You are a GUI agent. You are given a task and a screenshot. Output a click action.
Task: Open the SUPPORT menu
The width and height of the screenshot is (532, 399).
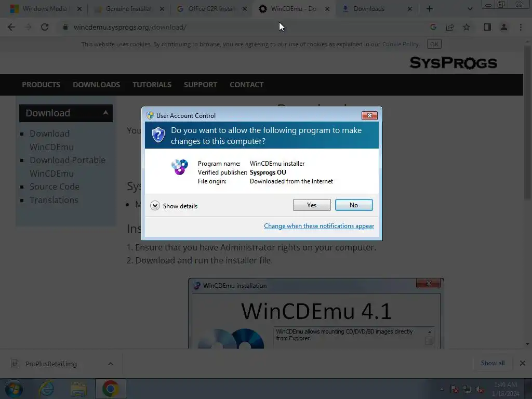[x=201, y=85]
